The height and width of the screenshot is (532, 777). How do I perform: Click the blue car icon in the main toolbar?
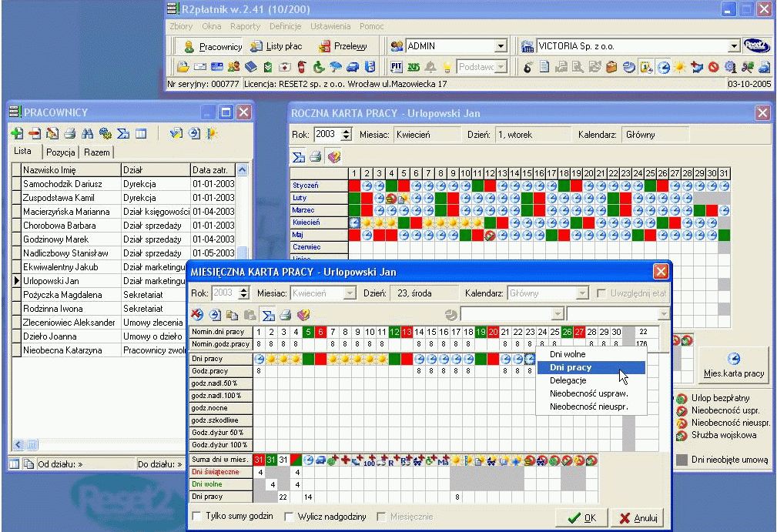click(x=353, y=66)
